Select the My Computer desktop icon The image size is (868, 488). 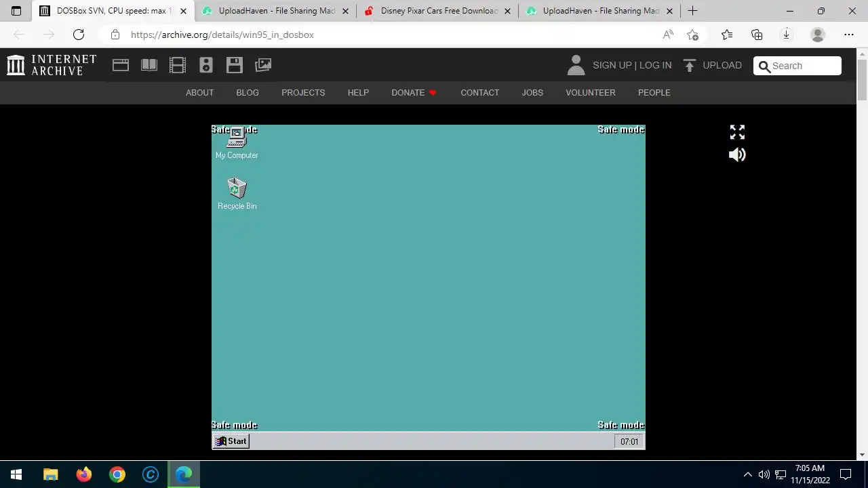[237, 143]
